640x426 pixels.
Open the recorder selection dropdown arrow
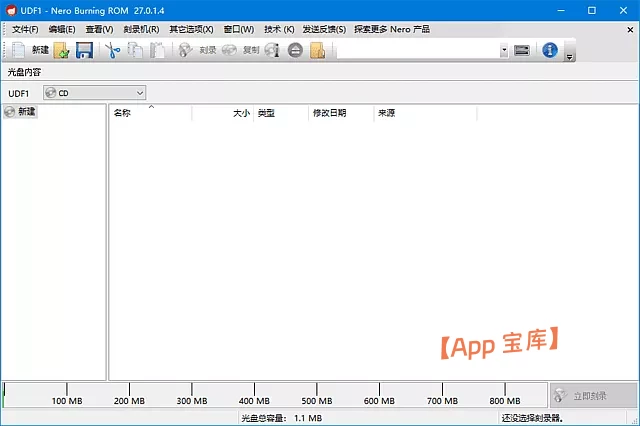pos(504,50)
